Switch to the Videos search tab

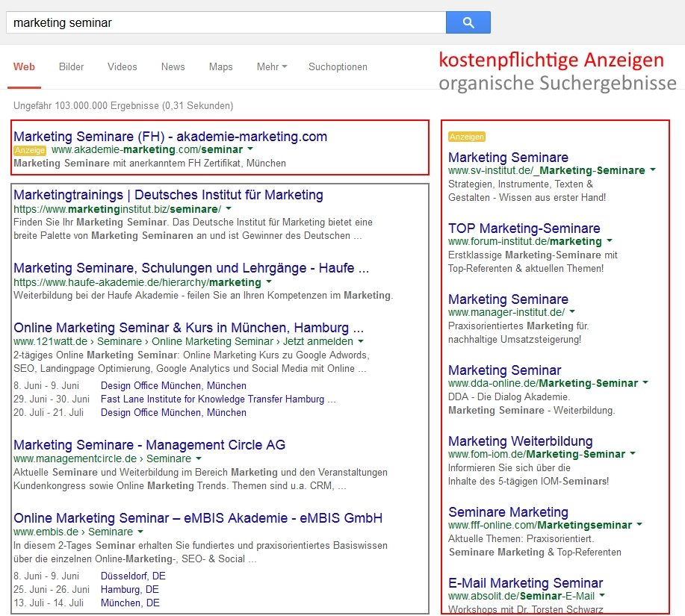[122, 66]
